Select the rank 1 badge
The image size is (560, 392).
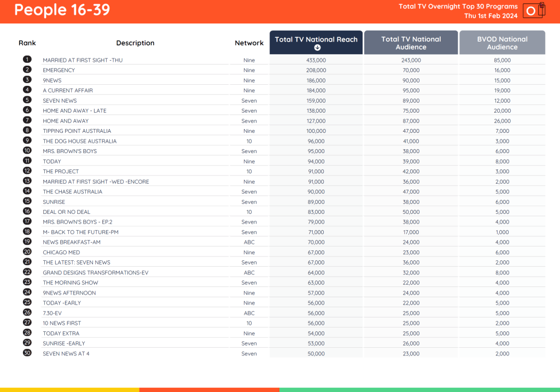point(27,60)
